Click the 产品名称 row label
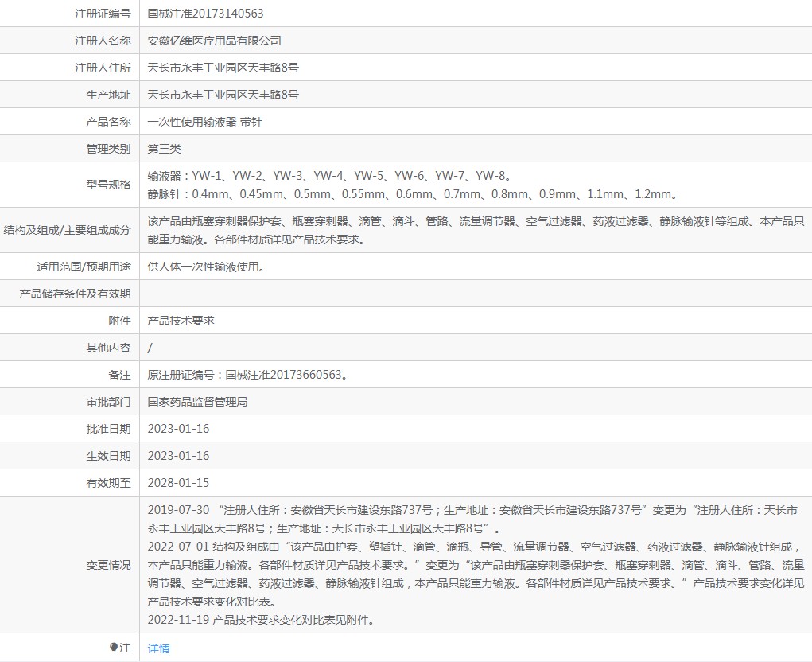The height and width of the screenshot is (662, 812). coord(108,122)
